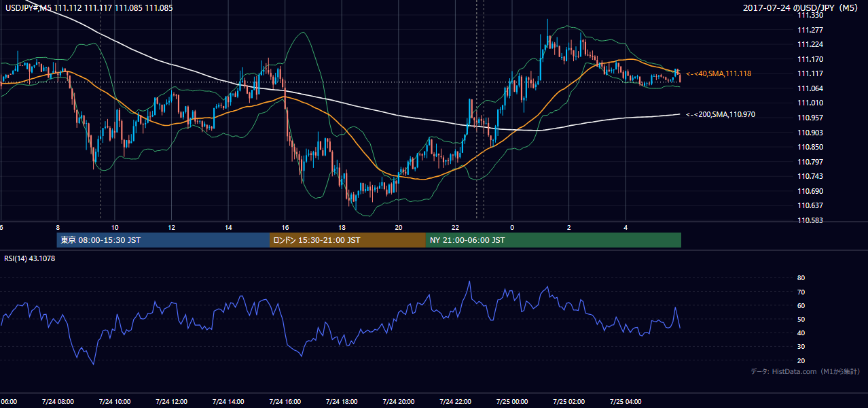Image resolution: width=868 pixels, height=408 pixels.
Task: Click the 7/24 16:00 time axis label
Action: [x=285, y=402]
